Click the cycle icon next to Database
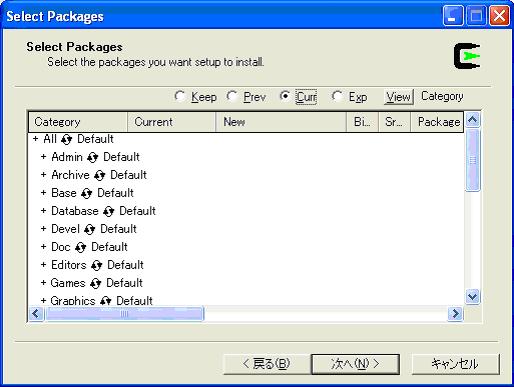Image resolution: width=514 pixels, height=387 pixels. click(108, 211)
